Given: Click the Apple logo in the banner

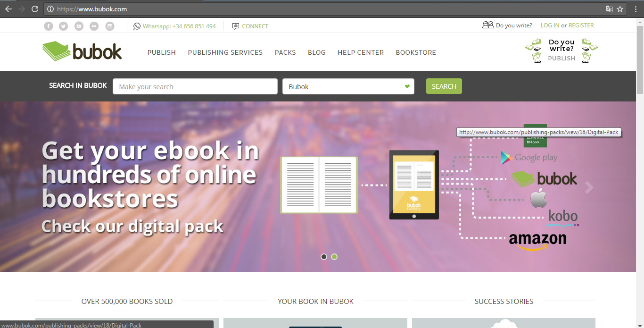Looking at the screenshot, I should coord(538,198).
